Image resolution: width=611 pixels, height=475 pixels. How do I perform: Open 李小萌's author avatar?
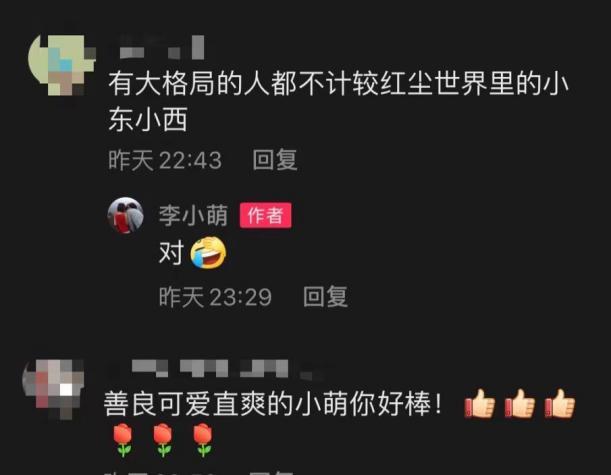125,215
